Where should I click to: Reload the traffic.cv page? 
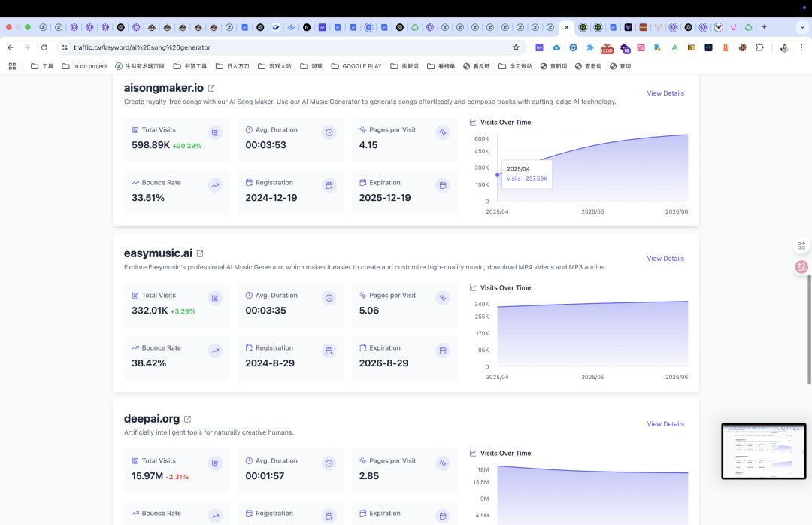pos(44,47)
